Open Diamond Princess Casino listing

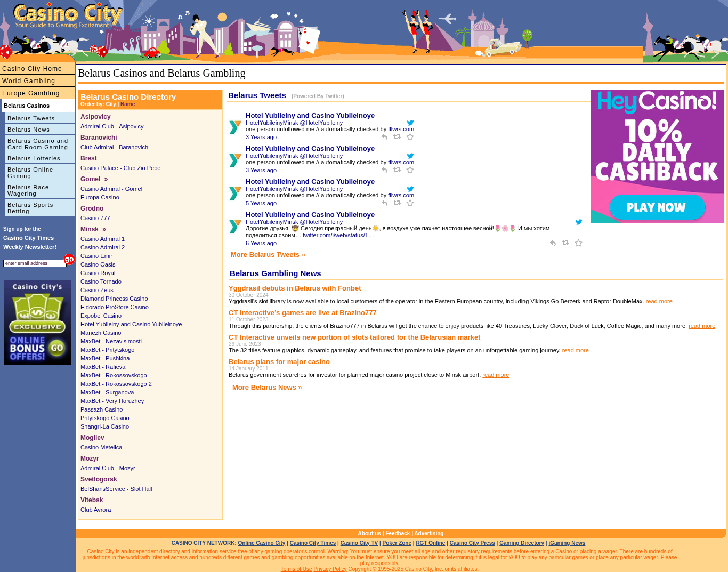(114, 299)
